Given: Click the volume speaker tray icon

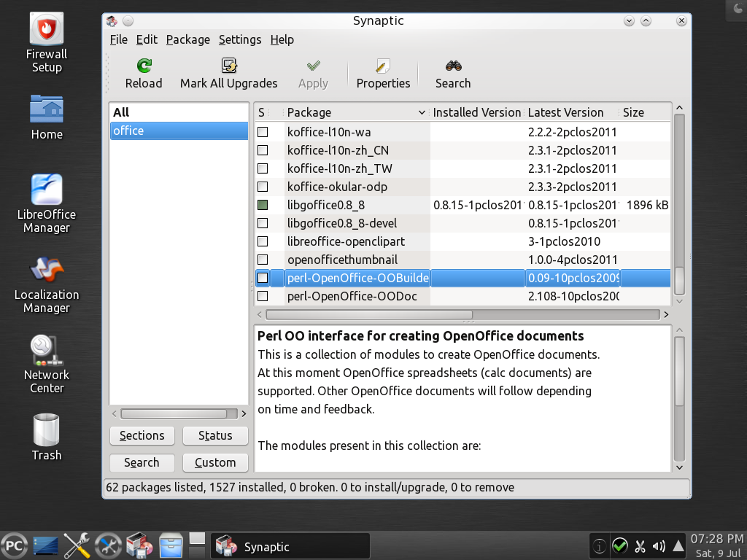Looking at the screenshot, I should tap(659, 545).
